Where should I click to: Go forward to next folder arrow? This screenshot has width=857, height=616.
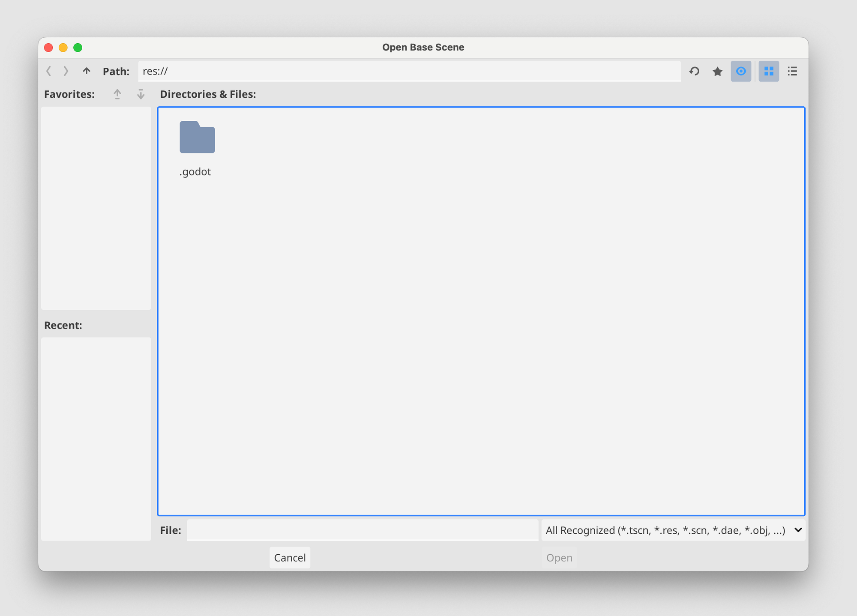[x=66, y=71]
